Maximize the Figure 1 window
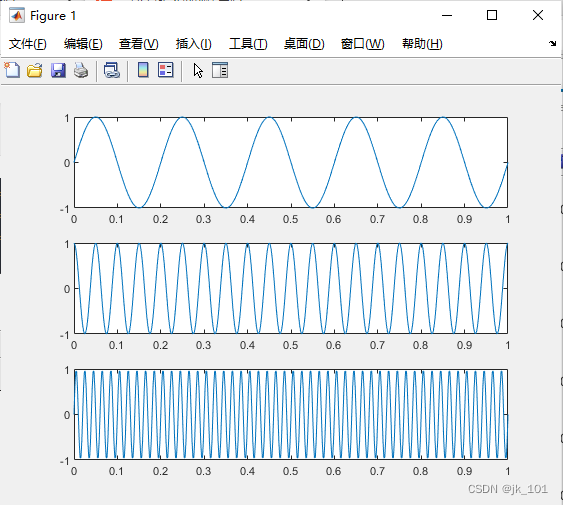The image size is (563, 505). 492,15
